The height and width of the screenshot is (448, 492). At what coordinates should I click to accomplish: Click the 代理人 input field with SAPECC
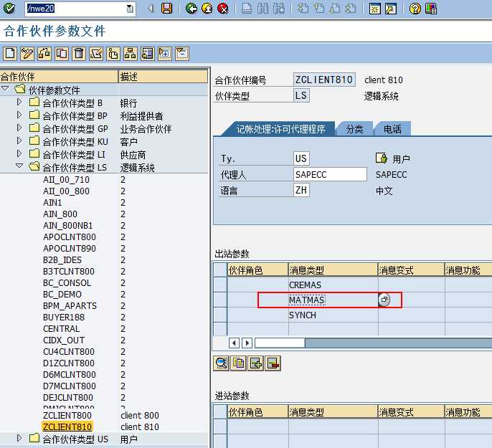point(330,174)
